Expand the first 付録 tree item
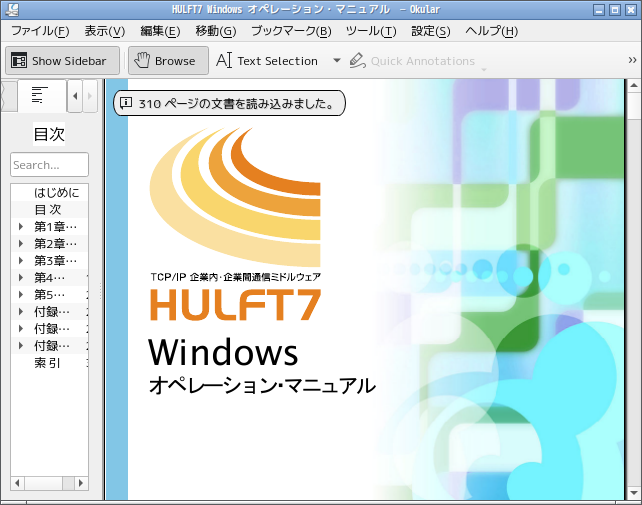 click(x=21, y=312)
